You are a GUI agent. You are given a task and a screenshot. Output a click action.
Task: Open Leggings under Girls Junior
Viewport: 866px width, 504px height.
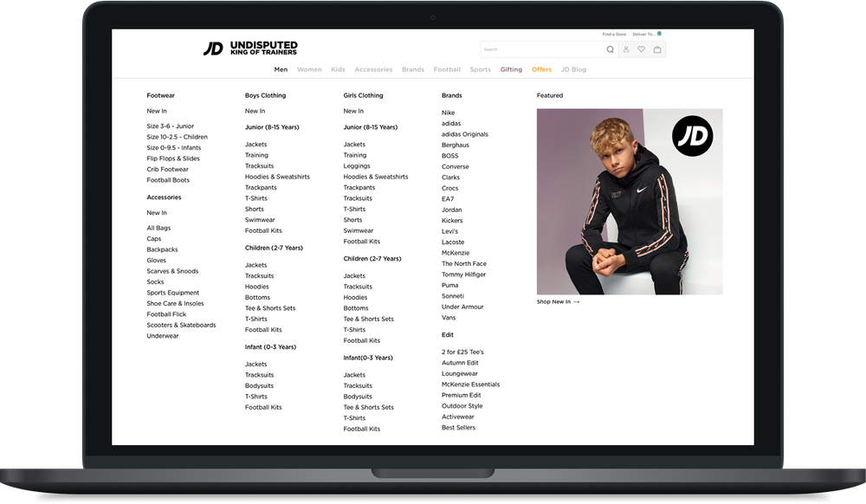point(357,166)
